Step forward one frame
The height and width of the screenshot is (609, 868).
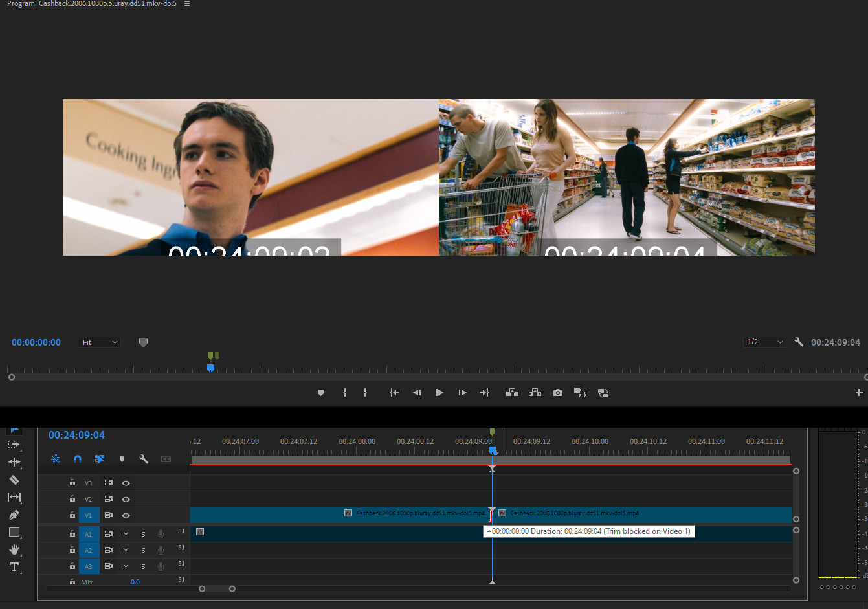462,393
